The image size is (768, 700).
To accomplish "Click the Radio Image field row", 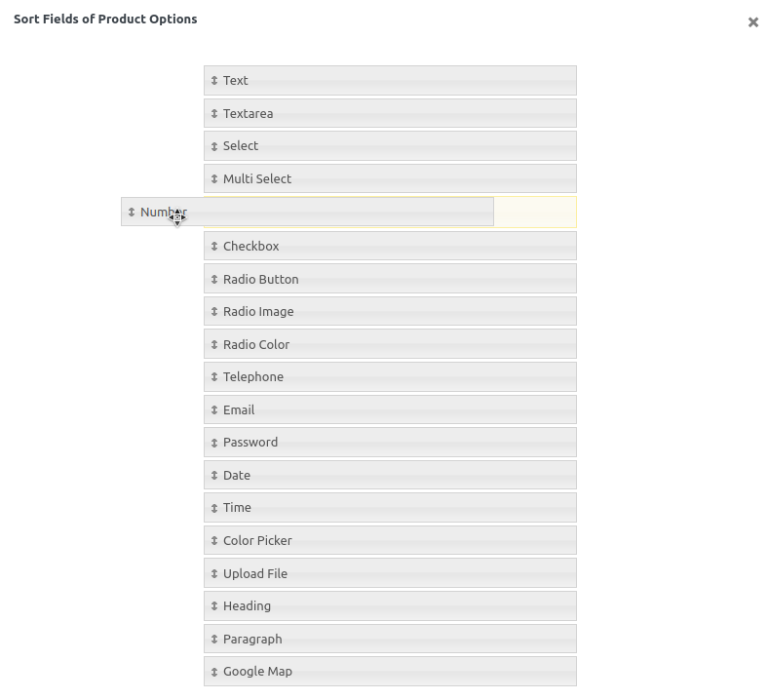I will click(390, 312).
